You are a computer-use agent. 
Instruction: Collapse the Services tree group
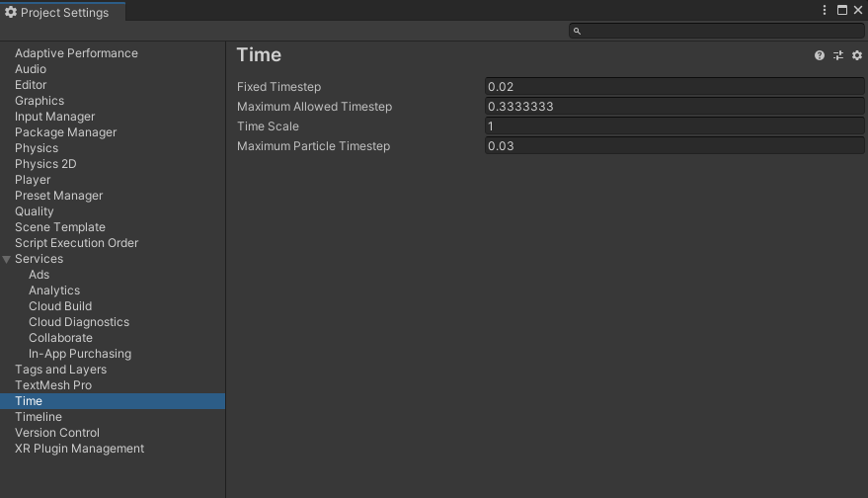[7, 259]
